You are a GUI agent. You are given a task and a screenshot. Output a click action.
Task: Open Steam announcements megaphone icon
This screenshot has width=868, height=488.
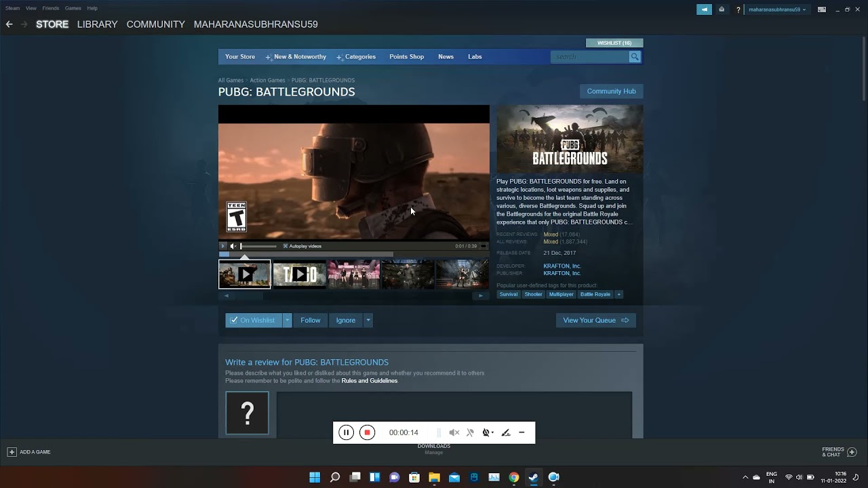click(705, 9)
